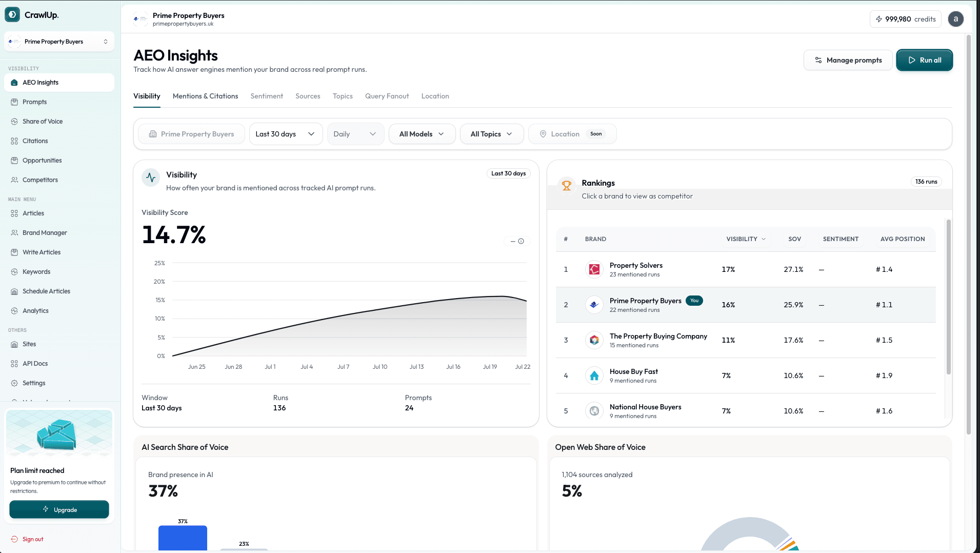Click the lightning bolt credits icon
Viewport: 980px width, 553px height.
[879, 19]
